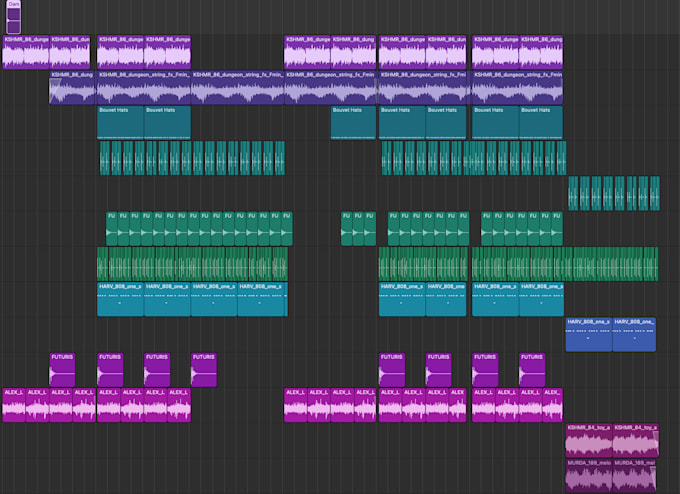Select the first KSHMR_86_dungeon_string_fx_Fmin_ clip
Image resolution: width=680 pixels, height=494 pixels.
coord(144,88)
